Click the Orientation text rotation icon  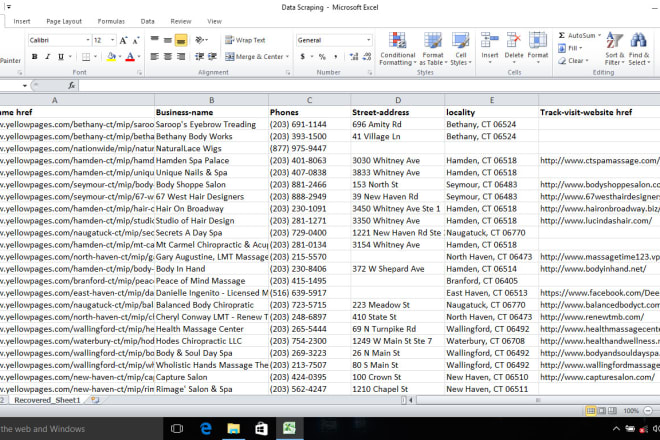coord(200,40)
